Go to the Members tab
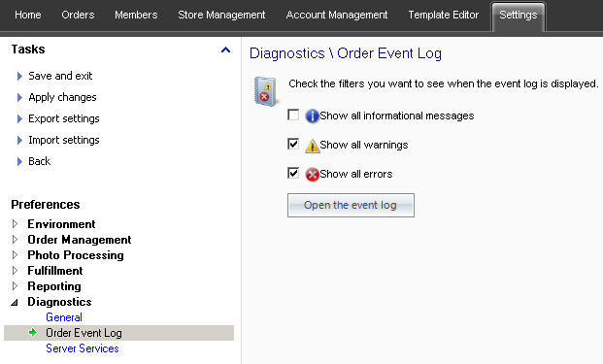The height and width of the screenshot is (364, 603). pyautogui.click(x=136, y=15)
